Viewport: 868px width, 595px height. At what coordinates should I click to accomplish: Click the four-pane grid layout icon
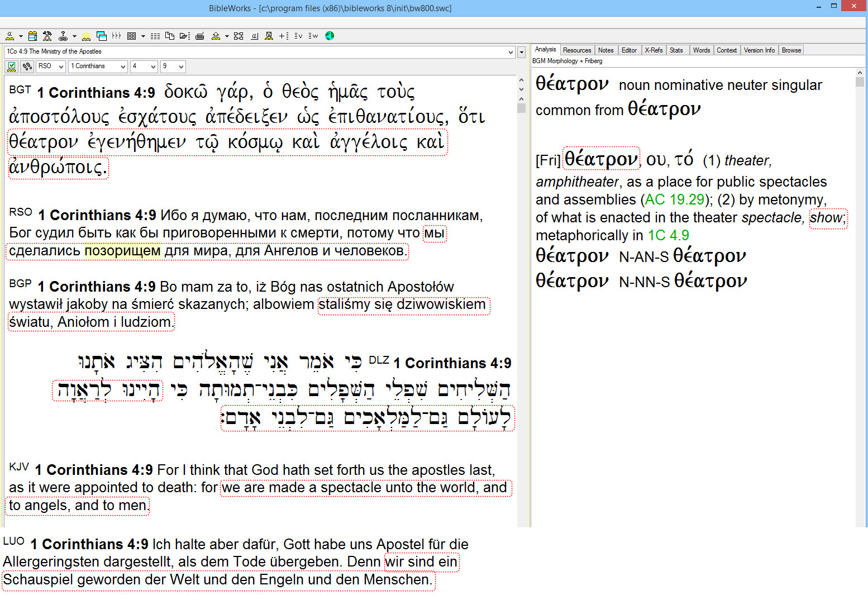pos(132,36)
